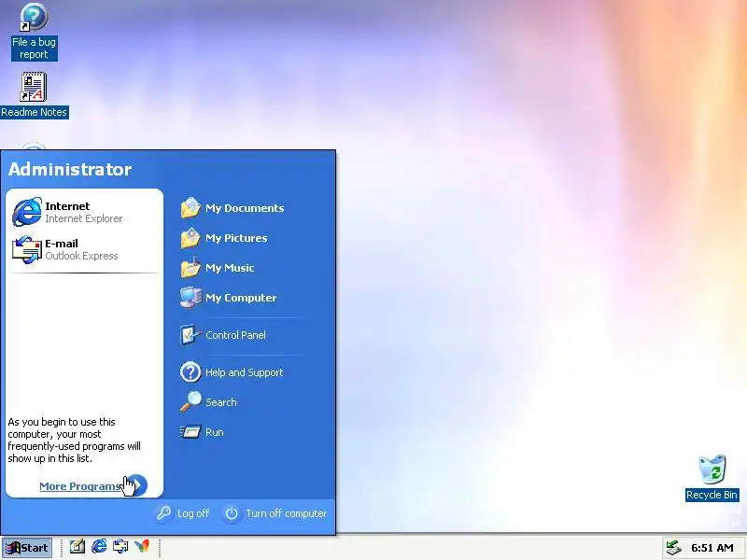Launch Internet Explorer from Quick Launch bar
Image resolution: width=747 pixels, height=560 pixels.
click(99, 547)
